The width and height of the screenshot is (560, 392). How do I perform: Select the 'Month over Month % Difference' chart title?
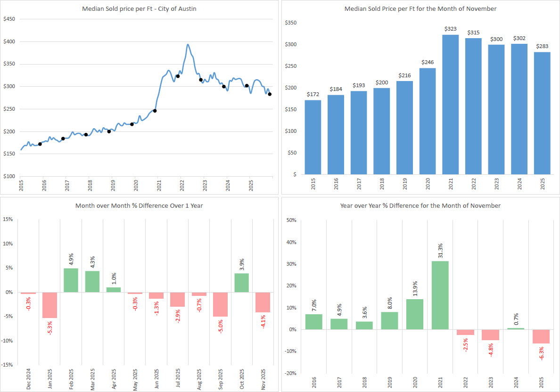pyautogui.click(x=140, y=206)
